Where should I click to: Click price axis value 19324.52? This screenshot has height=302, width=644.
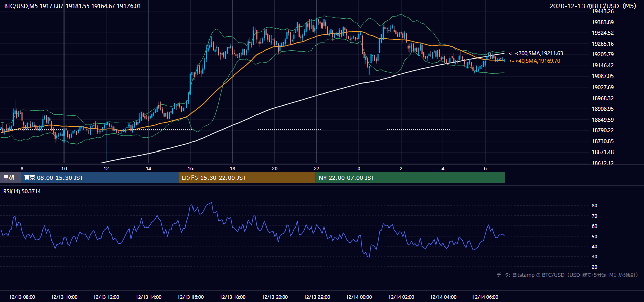pyautogui.click(x=603, y=33)
